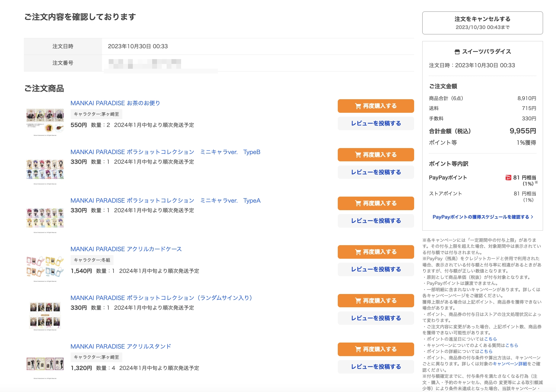The width and height of the screenshot is (556, 392).
Task: Select 注文日時 2023年10月30日 00:33 in table
Action: tap(138, 46)
